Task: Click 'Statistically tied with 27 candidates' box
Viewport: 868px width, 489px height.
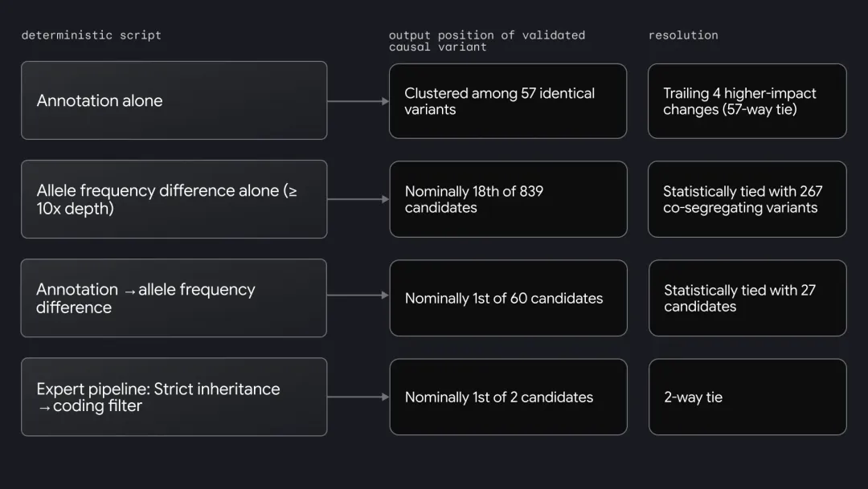Action: pyautogui.click(x=747, y=298)
